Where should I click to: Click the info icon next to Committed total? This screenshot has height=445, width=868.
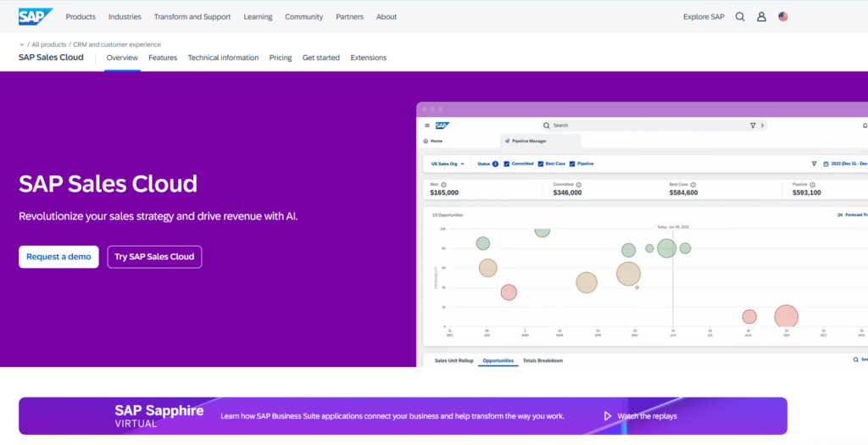(x=578, y=185)
